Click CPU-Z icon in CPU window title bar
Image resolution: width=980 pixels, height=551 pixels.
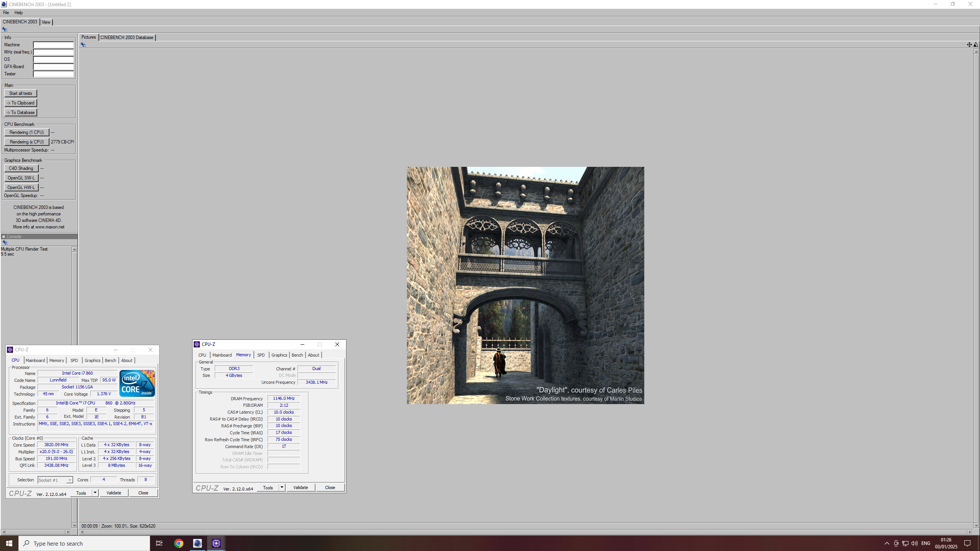pyautogui.click(x=10, y=350)
